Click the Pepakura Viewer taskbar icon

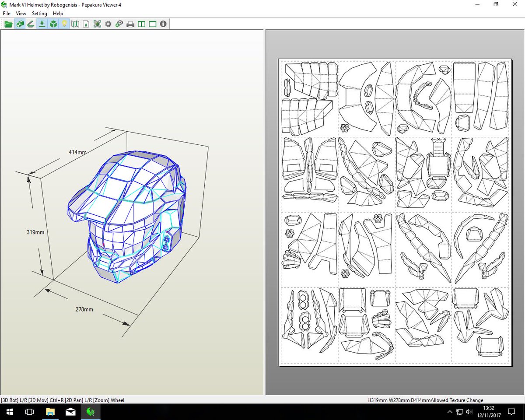91,412
